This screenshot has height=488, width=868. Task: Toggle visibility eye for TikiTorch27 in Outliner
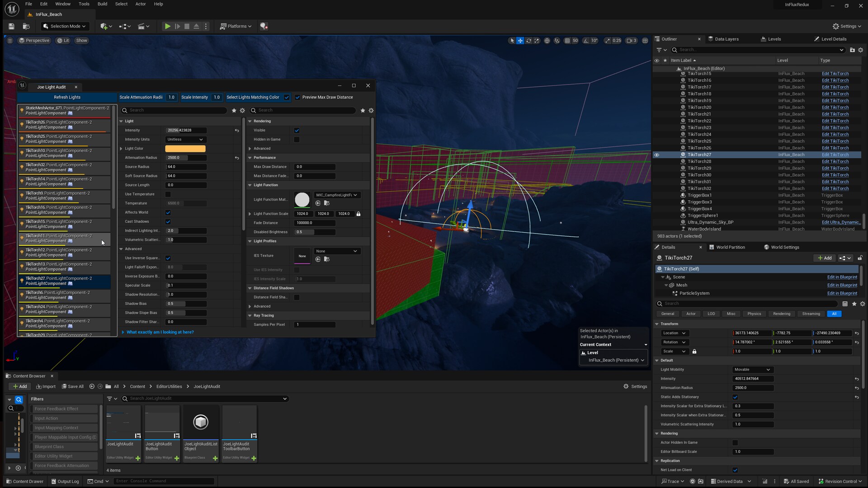[657, 155]
